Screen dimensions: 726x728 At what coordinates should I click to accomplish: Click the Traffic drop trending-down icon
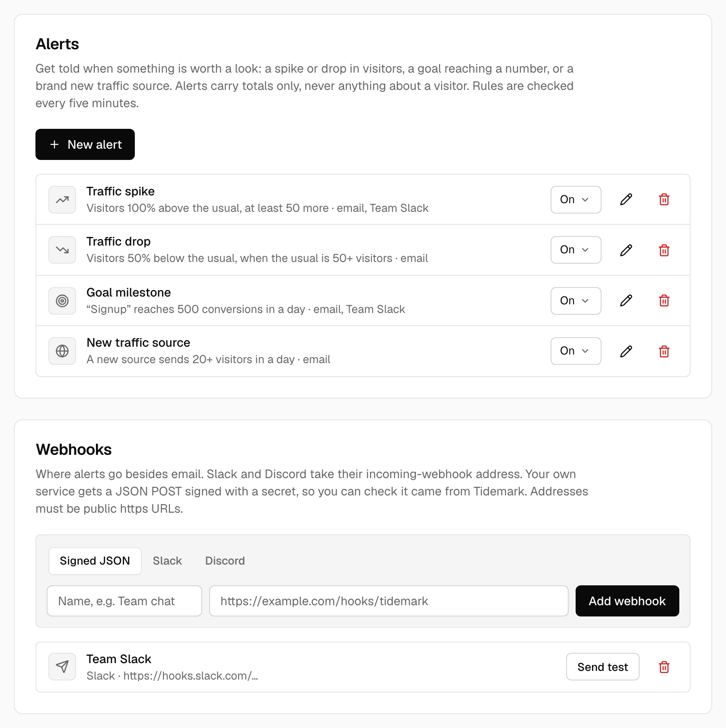click(x=62, y=250)
